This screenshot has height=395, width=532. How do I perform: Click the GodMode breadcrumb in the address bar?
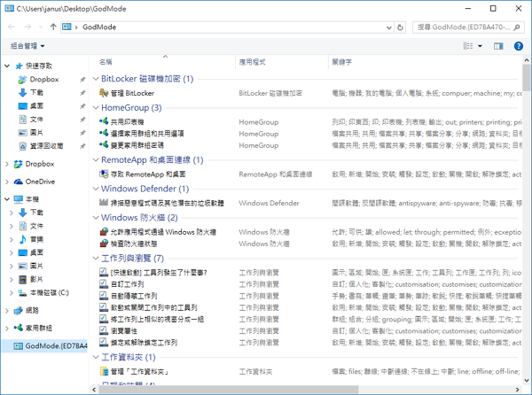(99, 27)
